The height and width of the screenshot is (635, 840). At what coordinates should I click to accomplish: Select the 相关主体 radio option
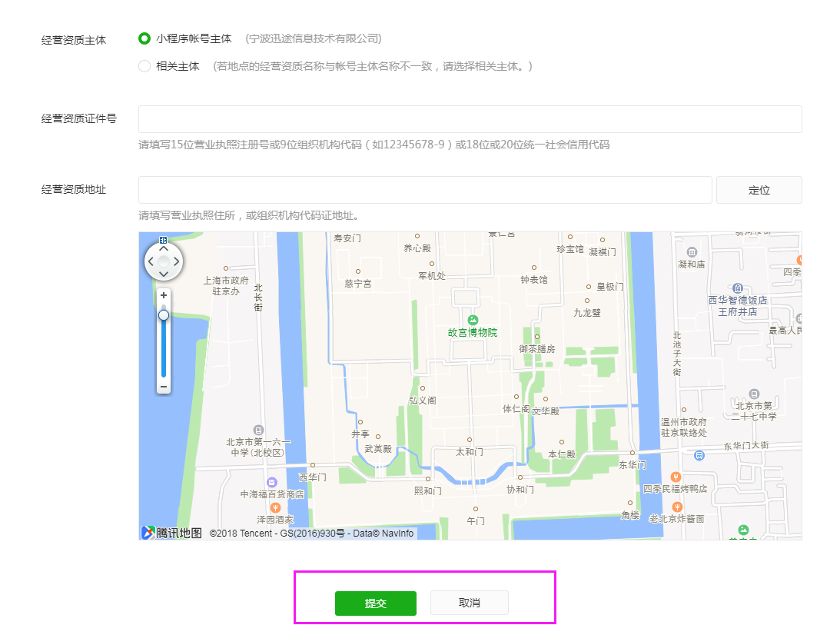[x=144, y=66]
